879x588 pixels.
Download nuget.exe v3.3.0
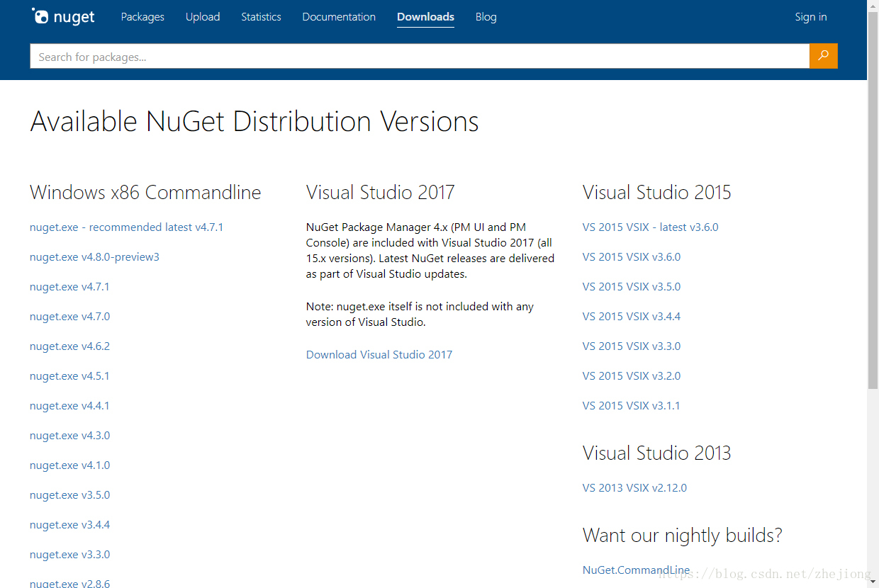click(x=70, y=555)
